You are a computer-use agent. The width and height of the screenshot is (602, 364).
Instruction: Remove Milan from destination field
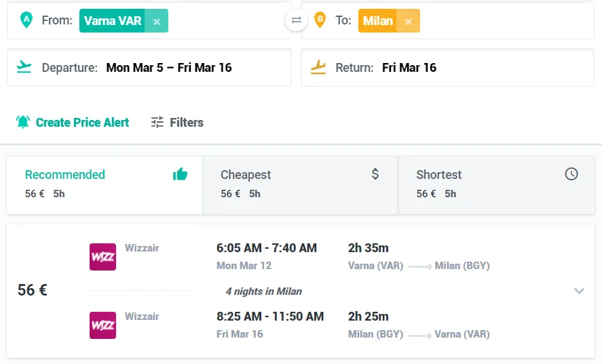(409, 21)
